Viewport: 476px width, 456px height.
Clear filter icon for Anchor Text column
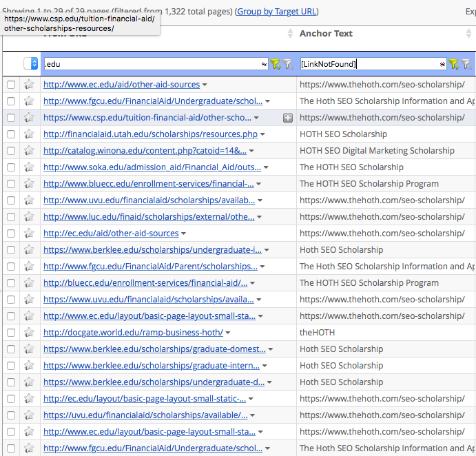[x=466, y=64]
